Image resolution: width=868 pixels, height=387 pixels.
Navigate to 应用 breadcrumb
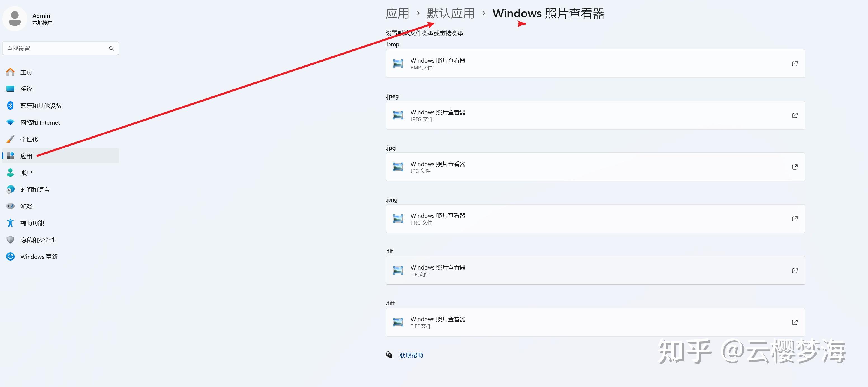pos(397,13)
